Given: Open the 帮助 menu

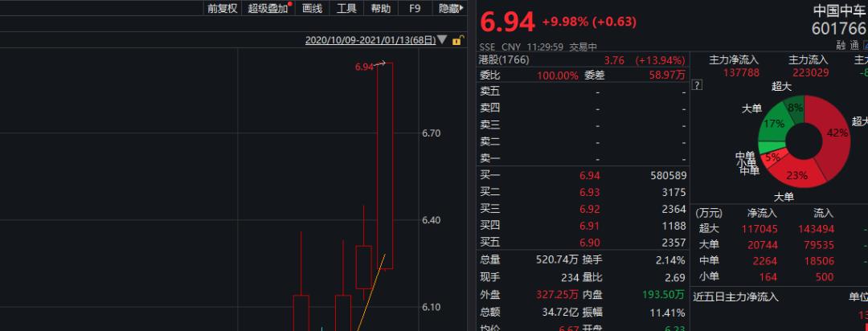Looking at the screenshot, I should click(380, 8).
